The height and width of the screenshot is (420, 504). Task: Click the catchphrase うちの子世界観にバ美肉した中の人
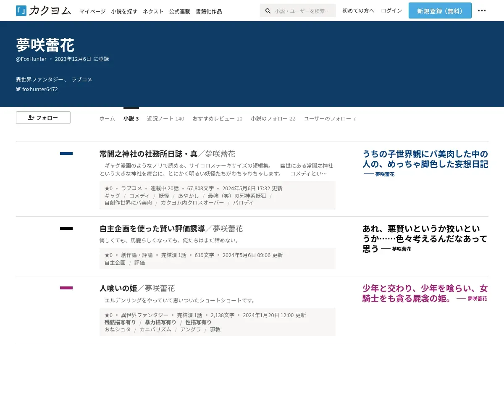(x=425, y=158)
